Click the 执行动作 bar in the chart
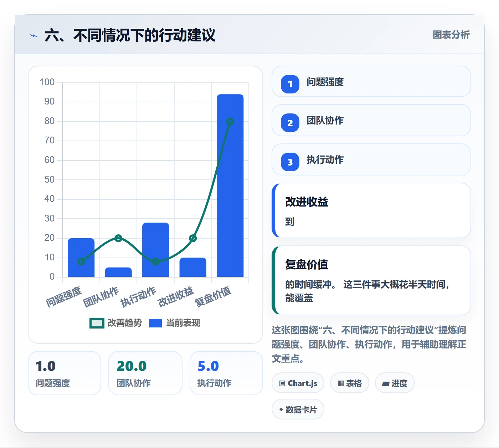The image size is (499, 448). pyautogui.click(x=156, y=250)
